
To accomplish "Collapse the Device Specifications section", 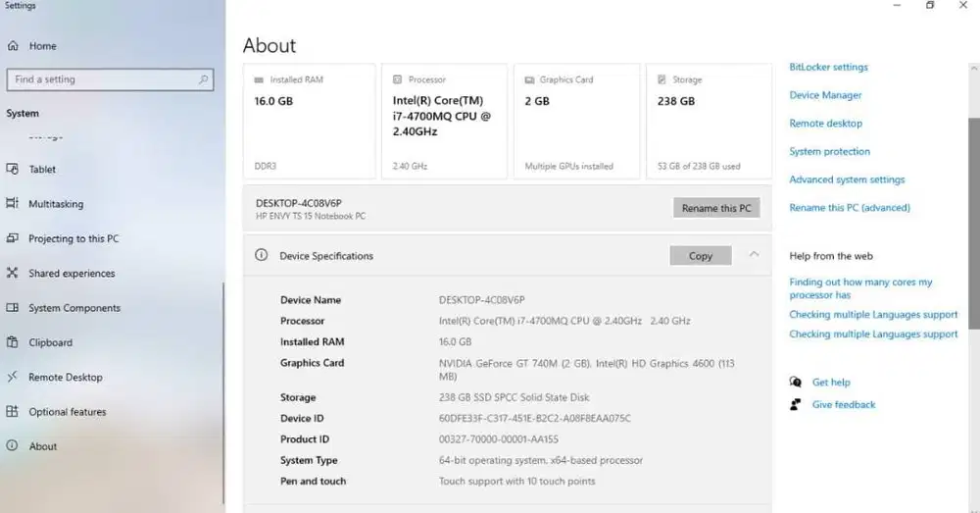I will coord(754,255).
